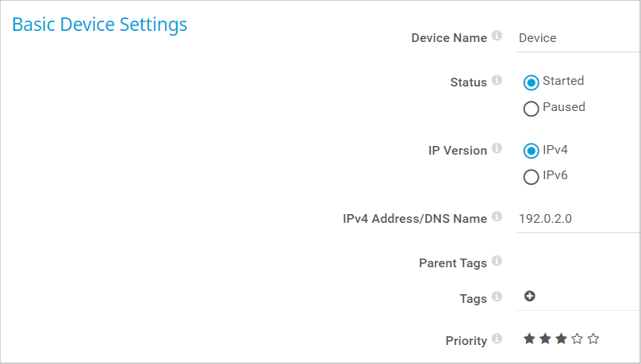The width and height of the screenshot is (641, 364).
Task: Click the info icon beside Parent Tags
Action: click(x=497, y=261)
